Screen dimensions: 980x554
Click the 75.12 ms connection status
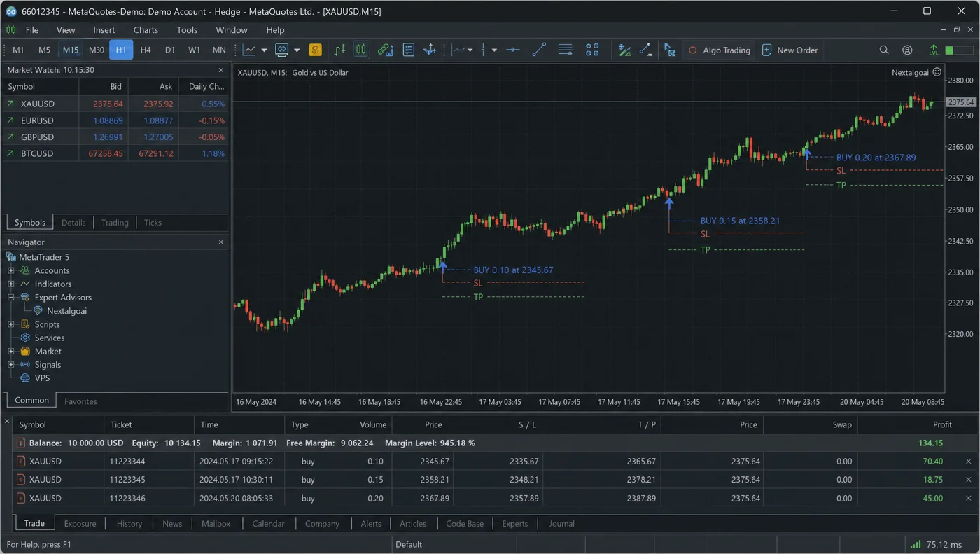click(x=935, y=545)
